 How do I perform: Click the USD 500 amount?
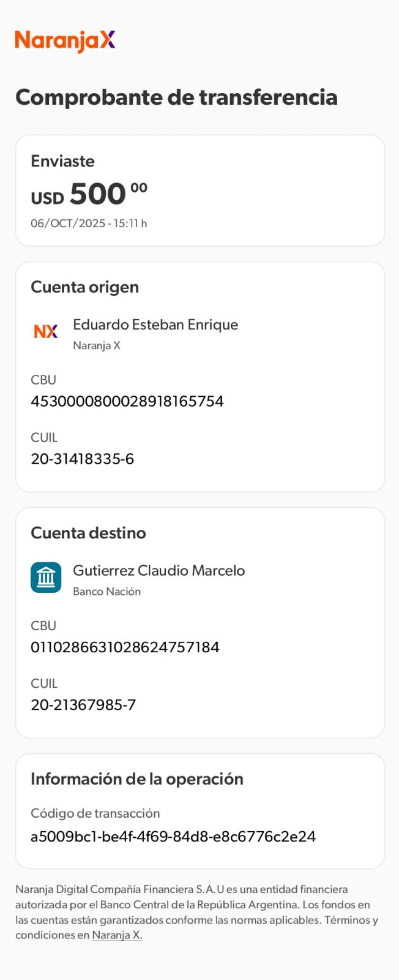pyautogui.click(x=89, y=195)
